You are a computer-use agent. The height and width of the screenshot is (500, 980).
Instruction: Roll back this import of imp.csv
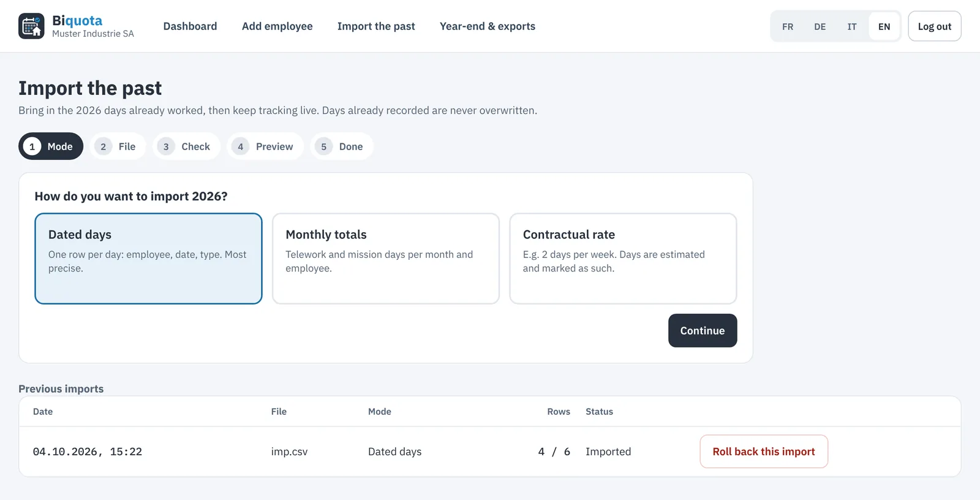(x=764, y=452)
